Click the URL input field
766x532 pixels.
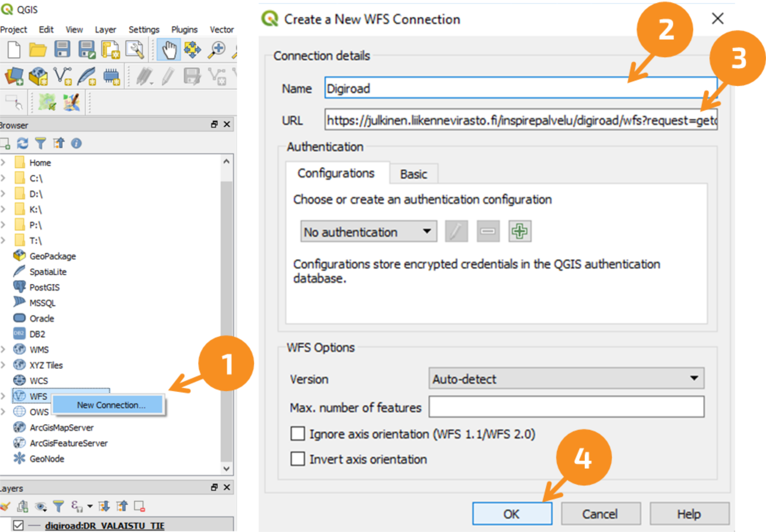521,119
